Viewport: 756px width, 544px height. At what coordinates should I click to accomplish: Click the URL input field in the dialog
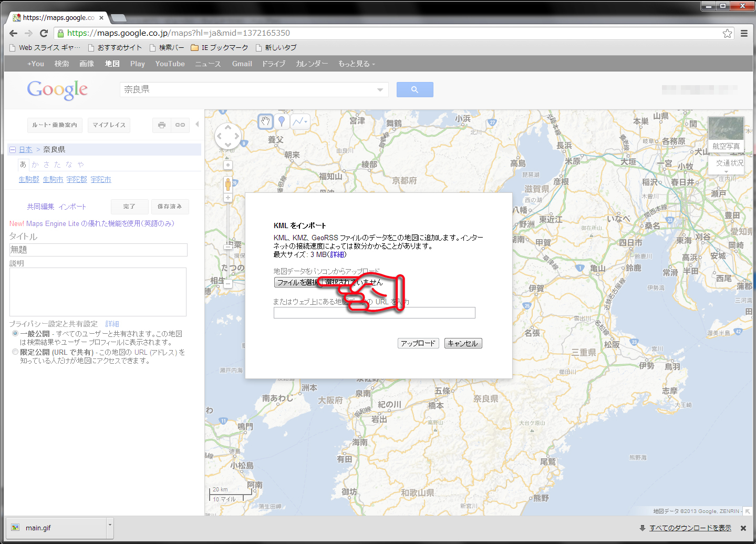[x=374, y=313]
